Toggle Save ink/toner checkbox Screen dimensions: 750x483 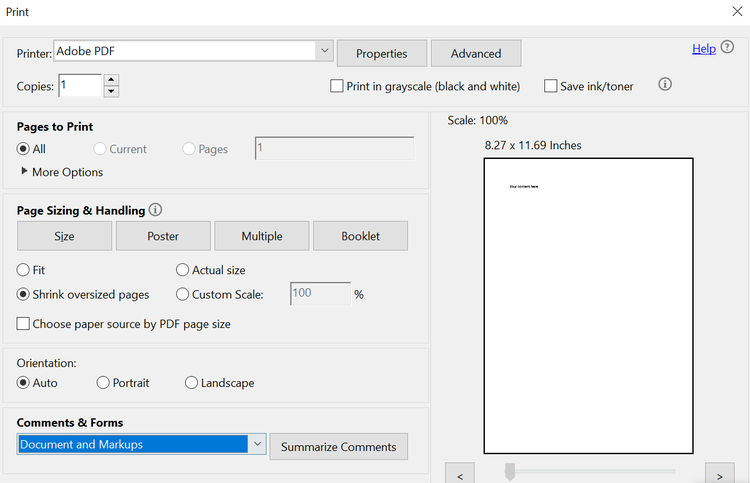click(x=551, y=86)
